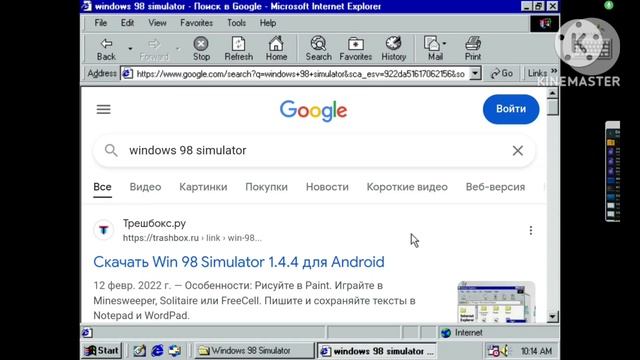
Task: Select the Все tab
Action: click(x=102, y=187)
